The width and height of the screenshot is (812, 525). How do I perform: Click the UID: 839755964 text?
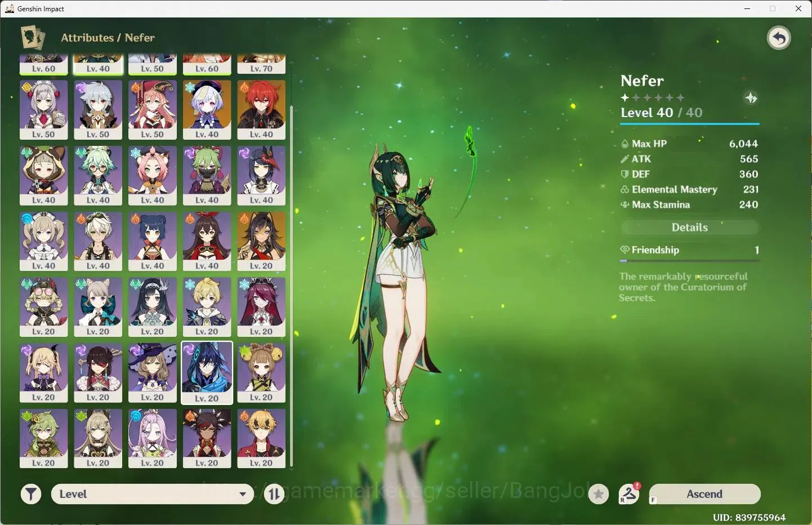pyautogui.click(x=749, y=517)
